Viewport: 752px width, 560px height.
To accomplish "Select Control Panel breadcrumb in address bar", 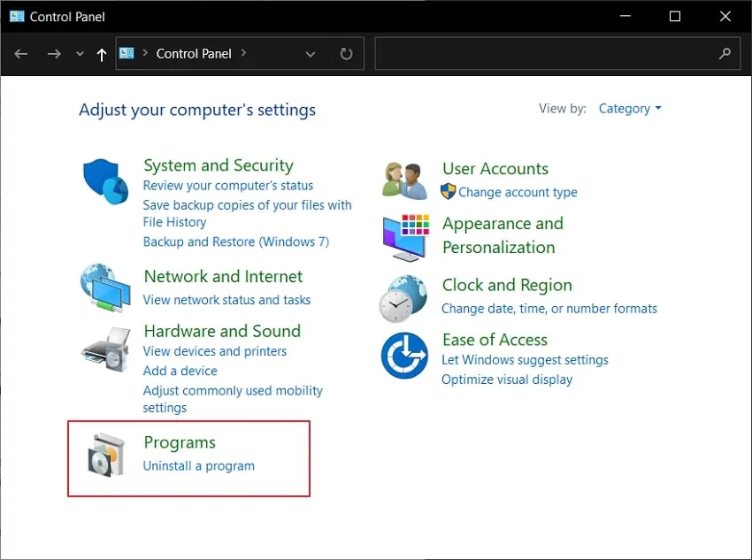I will click(x=194, y=54).
